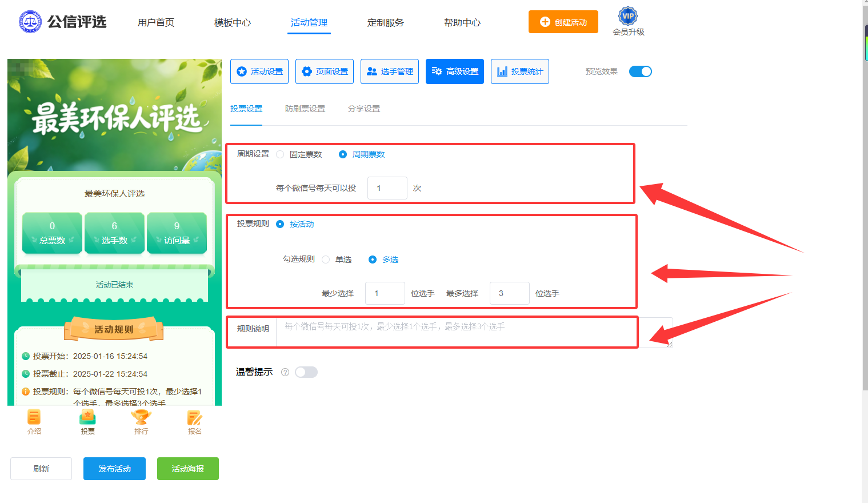Click the 温馨提示 help question icon
Screen dimensions: 868x503
click(x=285, y=372)
